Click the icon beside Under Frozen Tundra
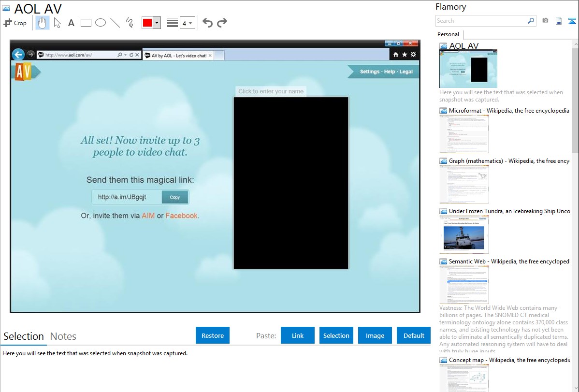This screenshot has height=392, width=579. 443,211
